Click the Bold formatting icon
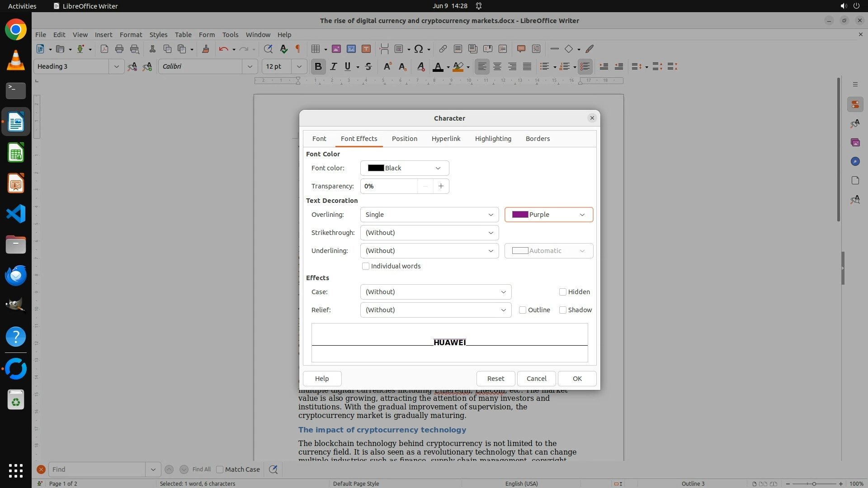868x488 pixels. (x=318, y=66)
